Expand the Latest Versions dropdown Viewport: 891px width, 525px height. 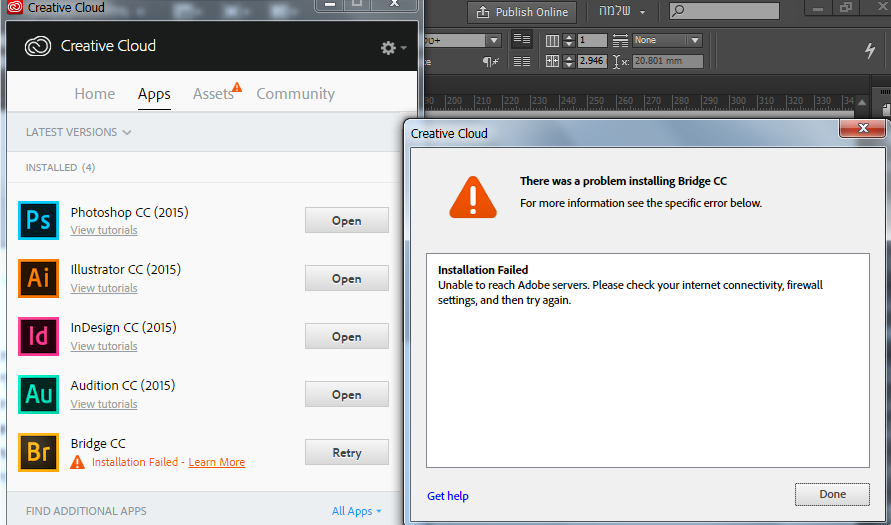click(78, 132)
